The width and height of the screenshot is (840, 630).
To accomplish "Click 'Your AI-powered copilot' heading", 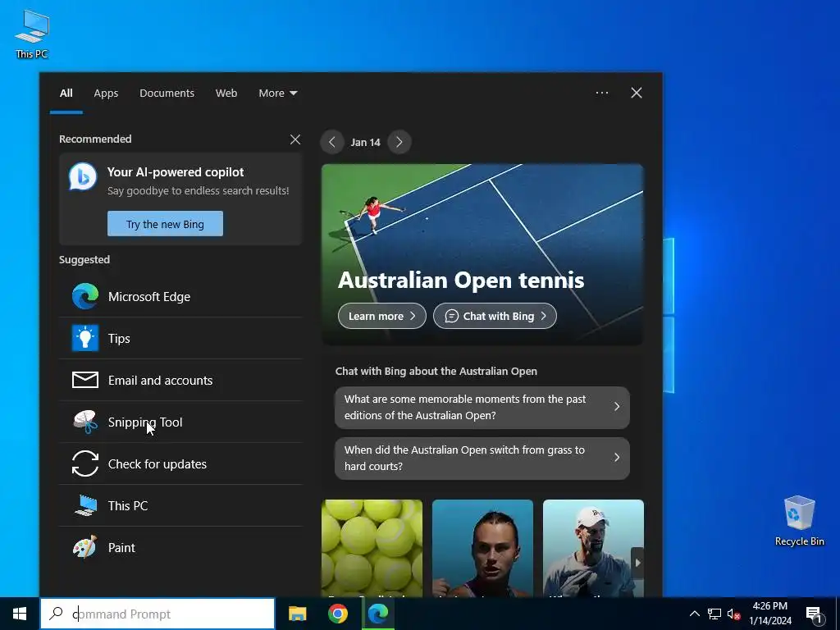I will pyautogui.click(x=176, y=172).
